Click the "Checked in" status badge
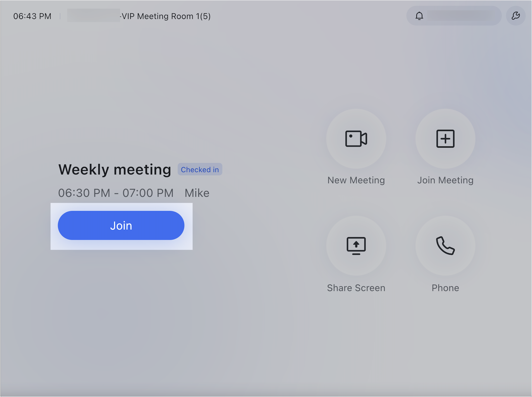This screenshot has width=532, height=397. (x=200, y=169)
